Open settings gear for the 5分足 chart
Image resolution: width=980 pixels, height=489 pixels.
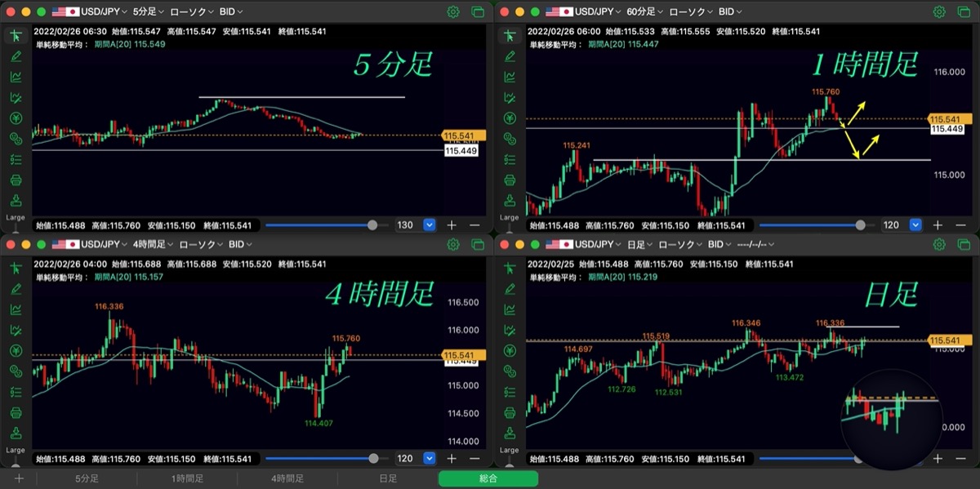pyautogui.click(x=453, y=12)
